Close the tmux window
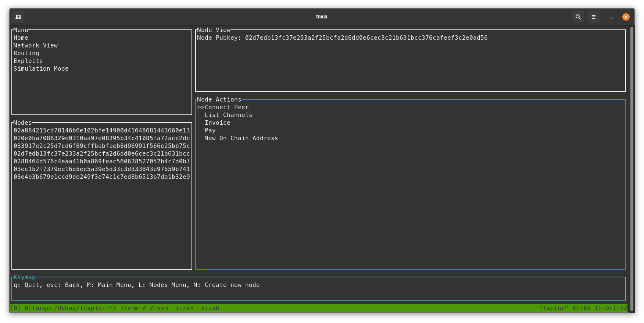The image size is (644, 323). pyautogui.click(x=626, y=17)
